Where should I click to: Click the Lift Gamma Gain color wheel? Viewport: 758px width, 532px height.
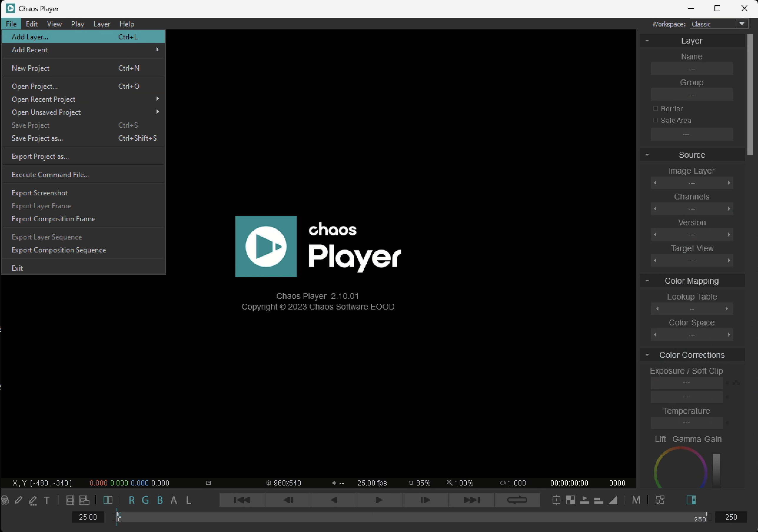click(x=680, y=469)
